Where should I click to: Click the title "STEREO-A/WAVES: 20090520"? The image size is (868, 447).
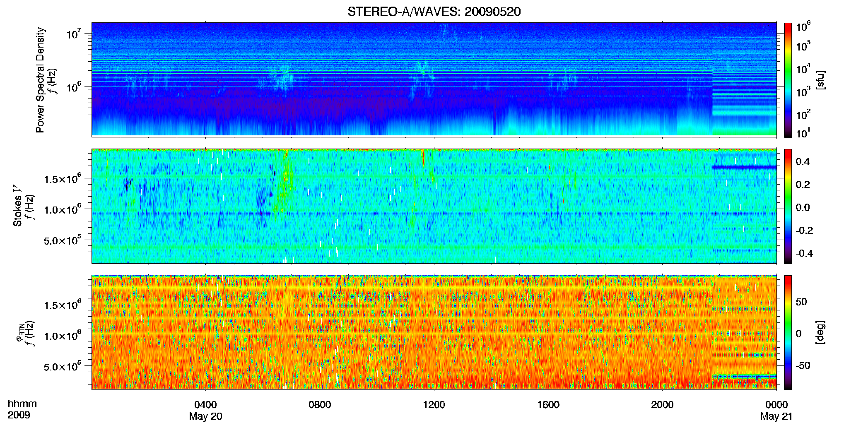click(x=434, y=12)
